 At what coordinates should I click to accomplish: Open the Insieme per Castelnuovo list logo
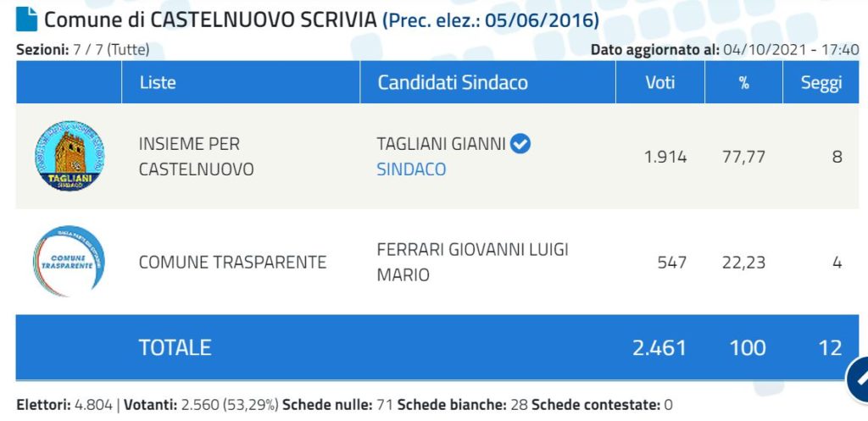(x=70, y=157)
